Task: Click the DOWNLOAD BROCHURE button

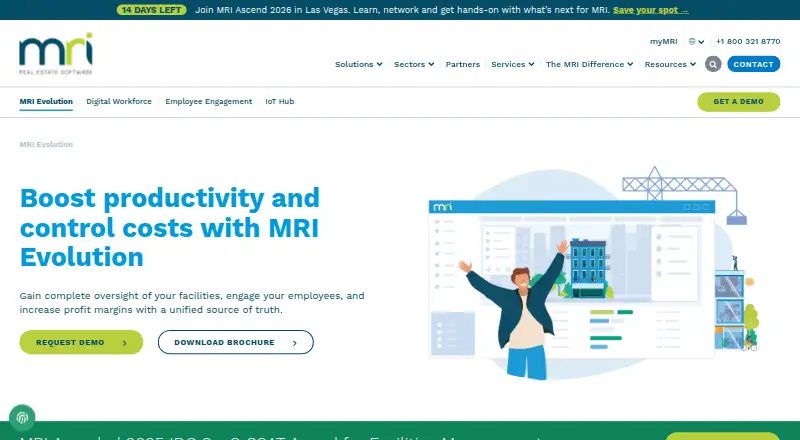Action: 236,342
